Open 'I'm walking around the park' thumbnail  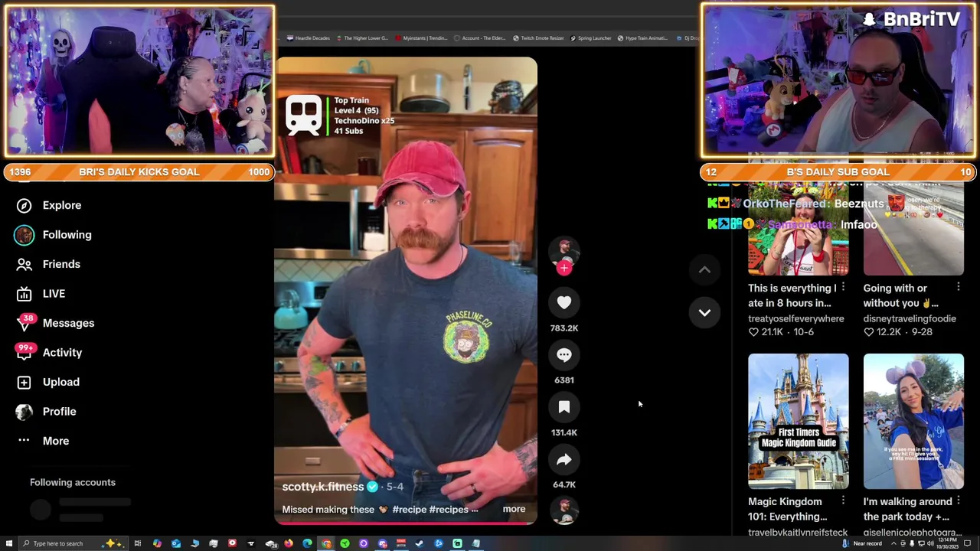pyautogui.click(x=913, y=421)
